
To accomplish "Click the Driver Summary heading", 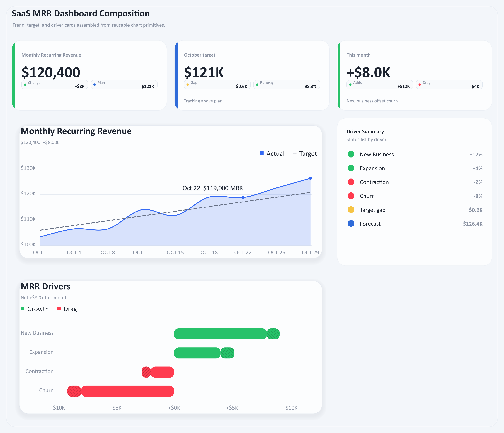I will pyautogui.click(x=365, y=131).
